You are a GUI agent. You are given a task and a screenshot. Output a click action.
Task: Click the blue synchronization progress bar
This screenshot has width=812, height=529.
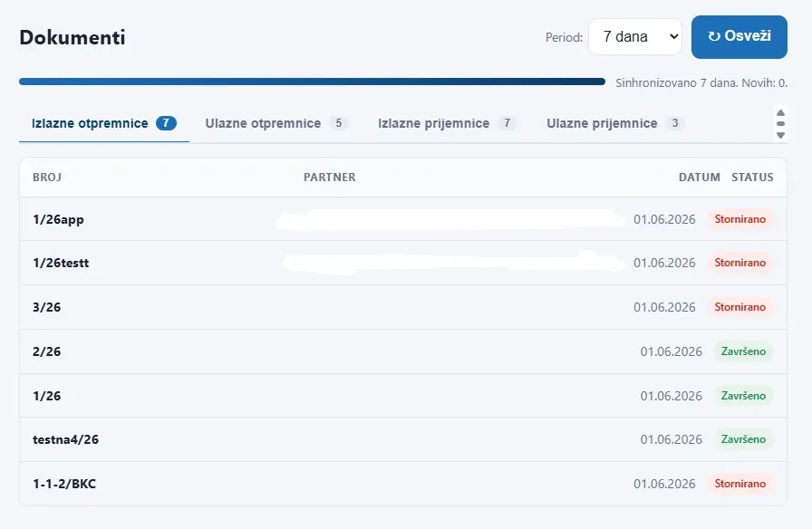[313, 82]
